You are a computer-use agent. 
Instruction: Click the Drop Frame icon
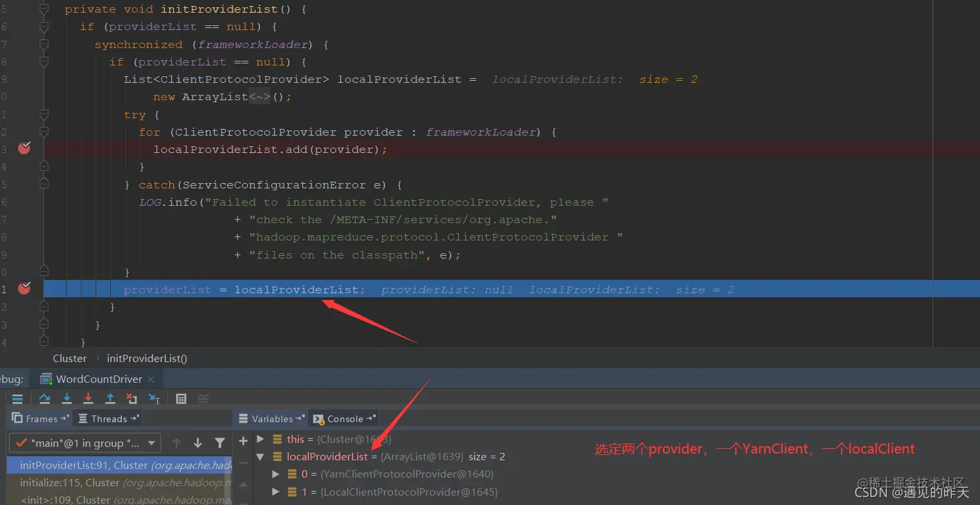pos(132,399)
